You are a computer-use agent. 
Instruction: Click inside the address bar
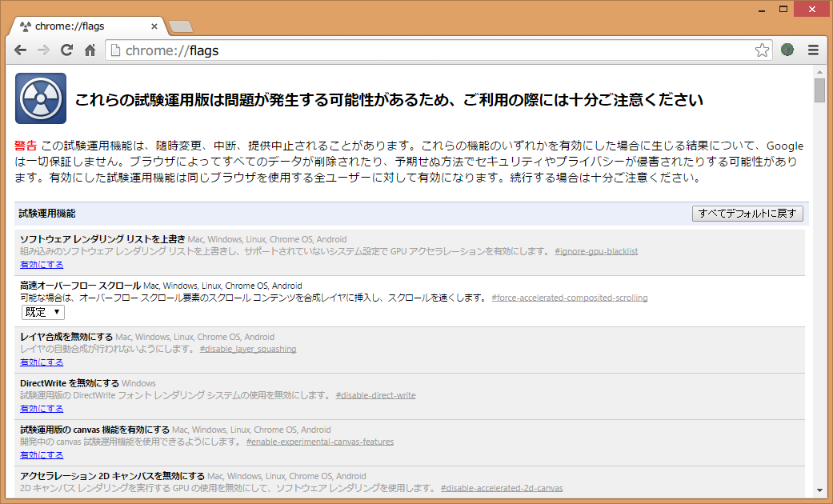coord(320,50)
